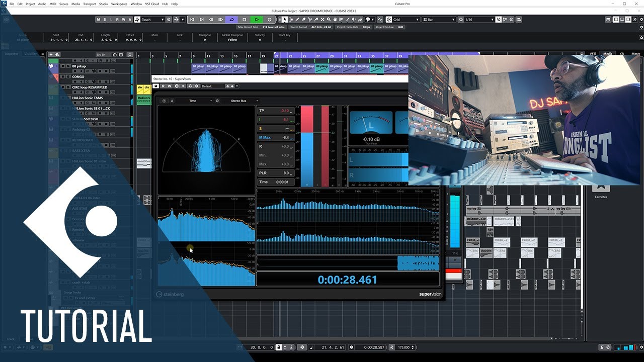Screen dimensions: 644x362
Task: Click the Rewind transport button
Action: [211, 20]
